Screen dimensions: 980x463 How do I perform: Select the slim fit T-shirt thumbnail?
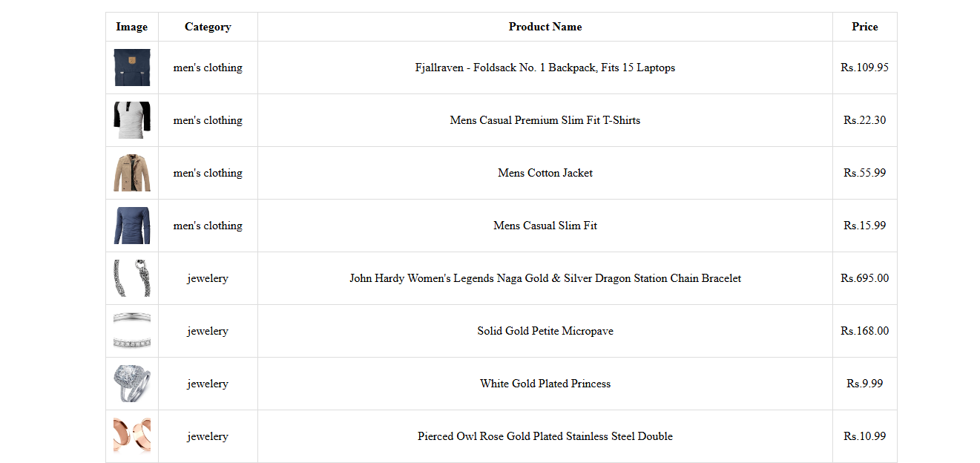tap(132, 120)
